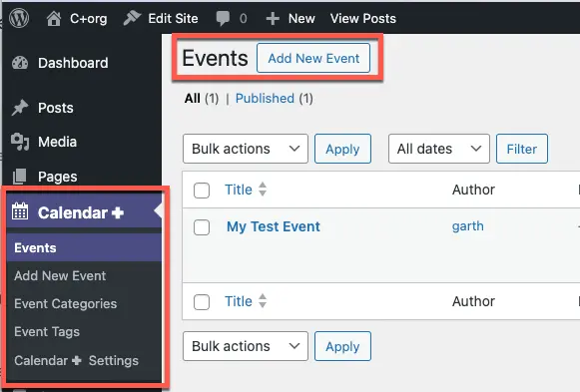
Task: Select Events in the submenu
Action: coord(35,248)
